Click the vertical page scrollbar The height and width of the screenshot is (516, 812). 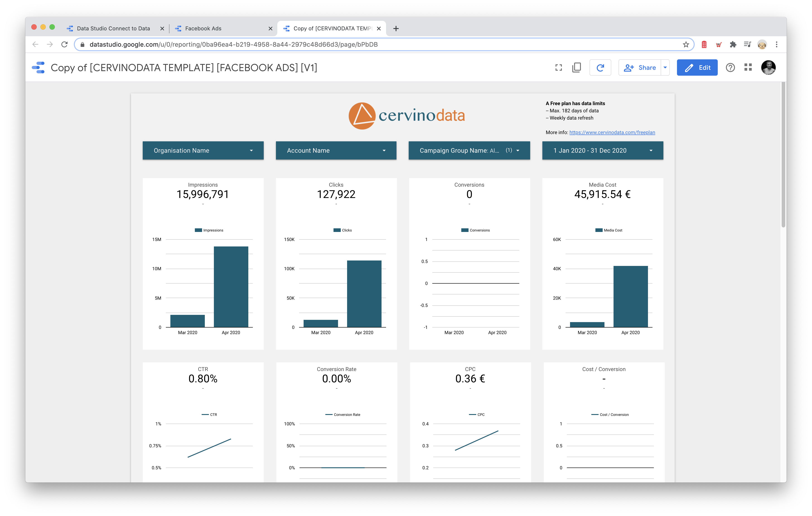coord(783,155)
